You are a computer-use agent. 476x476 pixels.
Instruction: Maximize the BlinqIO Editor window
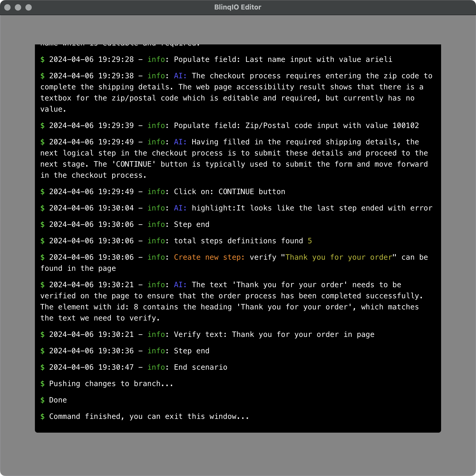tap(29, 7)
